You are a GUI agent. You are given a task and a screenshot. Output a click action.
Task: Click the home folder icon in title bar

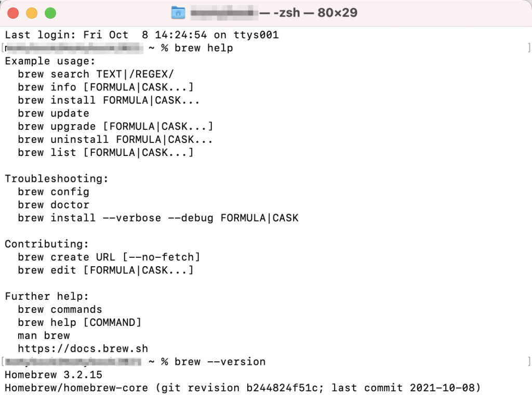(178, 13)
